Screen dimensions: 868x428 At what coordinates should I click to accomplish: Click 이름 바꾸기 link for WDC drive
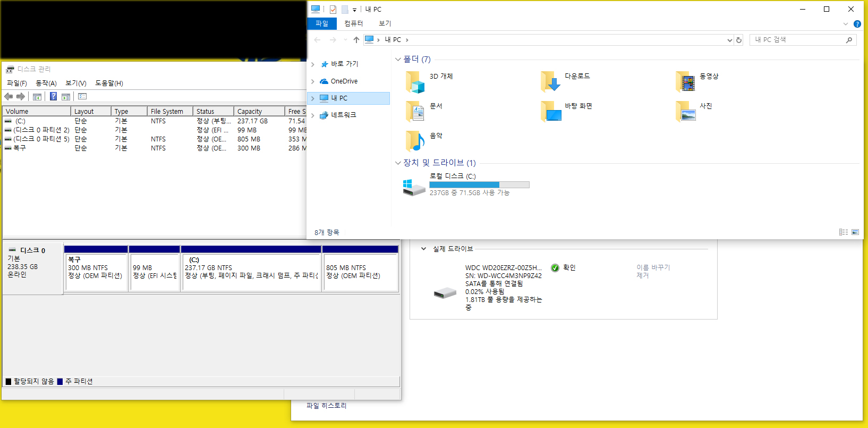tap(653, 267)
